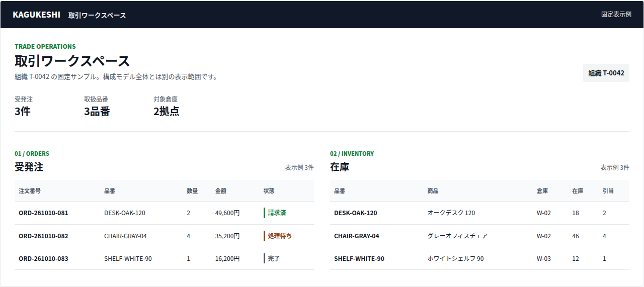The width and height of the screenshot is (644, 287).
Task: Click the 02 / INVENTORY section label
Action: point(352,154)
